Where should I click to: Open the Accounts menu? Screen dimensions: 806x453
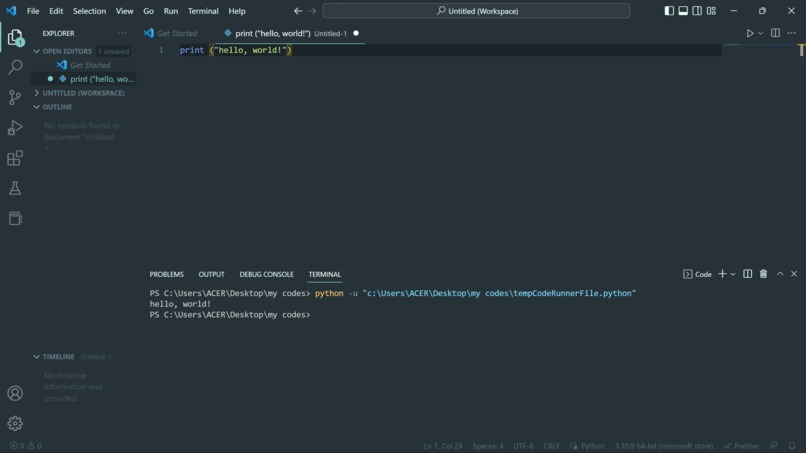tap(15, 393)
